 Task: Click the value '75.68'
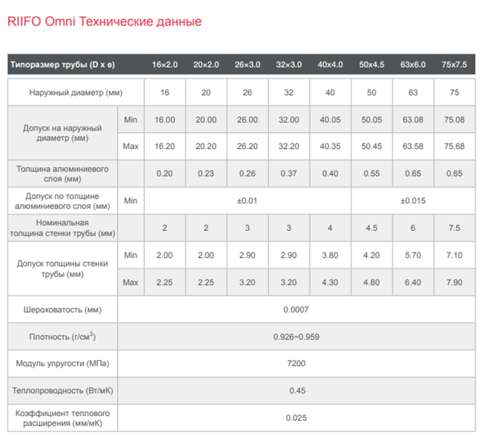pos(454,146)
